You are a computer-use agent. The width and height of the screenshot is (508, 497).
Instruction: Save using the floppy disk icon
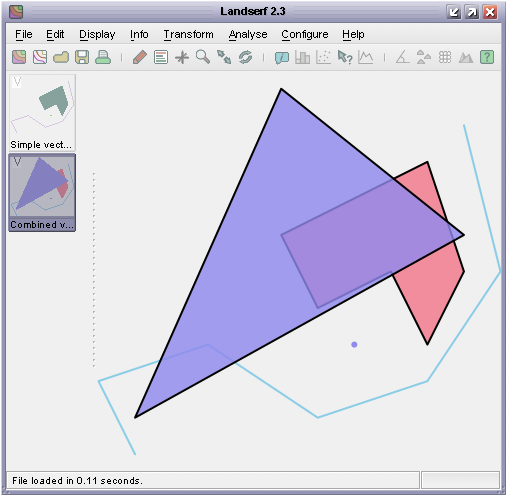[82, 57]
